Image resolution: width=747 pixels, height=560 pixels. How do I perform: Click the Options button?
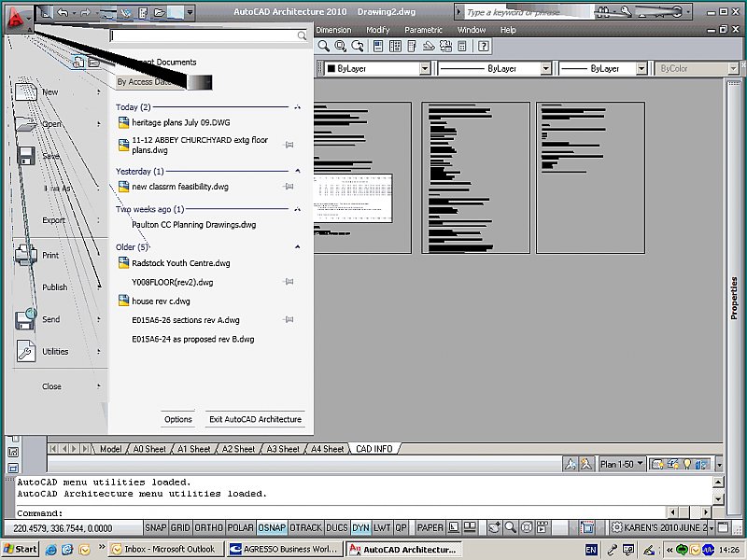click(x=176, y=420)
